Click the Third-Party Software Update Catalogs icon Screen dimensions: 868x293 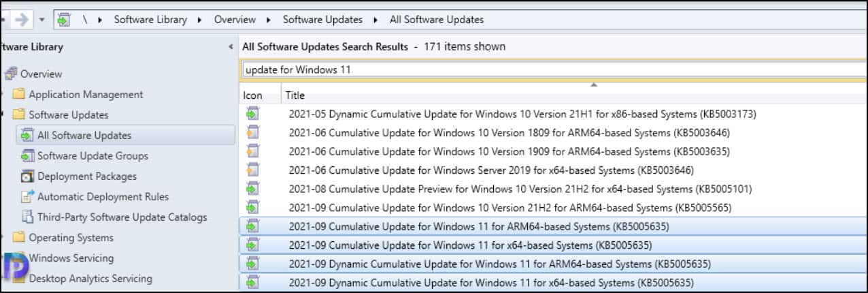point(27,217)
